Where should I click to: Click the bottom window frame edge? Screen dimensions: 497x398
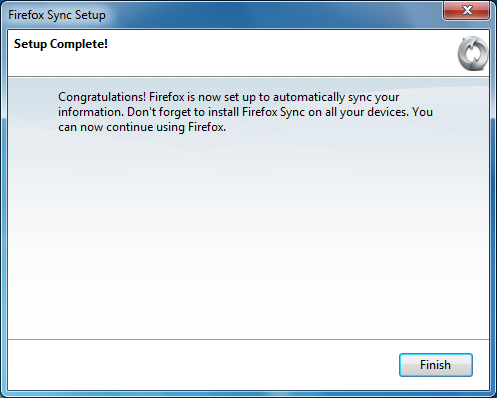248,394
